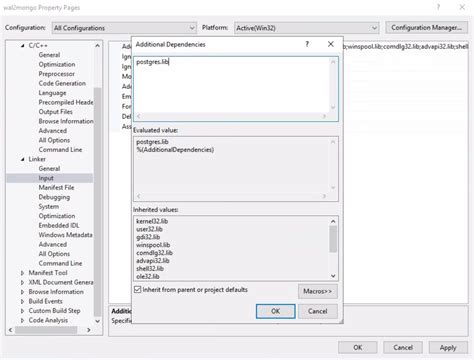Expand the Browse Information node arrow

pyautogui.click(x=22, y=292)
